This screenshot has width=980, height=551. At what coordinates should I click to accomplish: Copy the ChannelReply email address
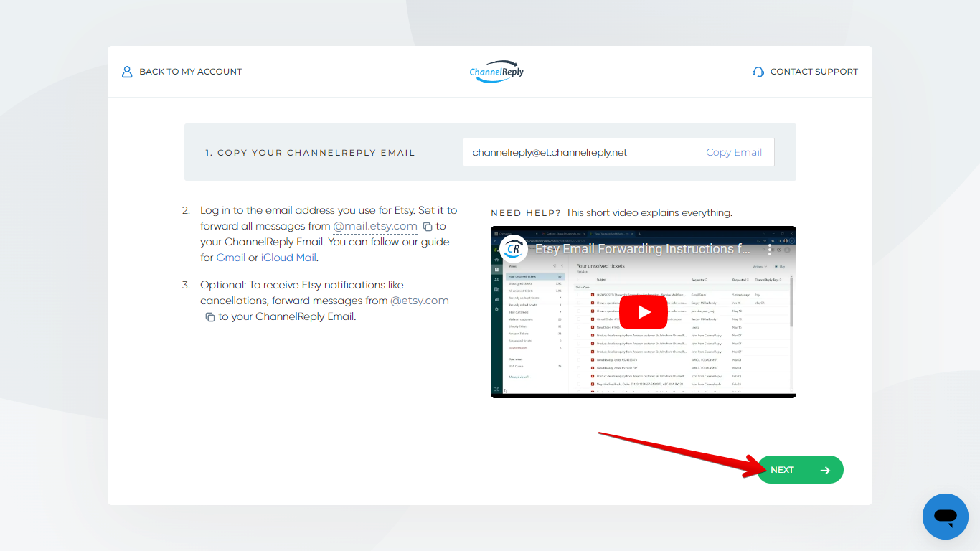click(x=733, y=152)
